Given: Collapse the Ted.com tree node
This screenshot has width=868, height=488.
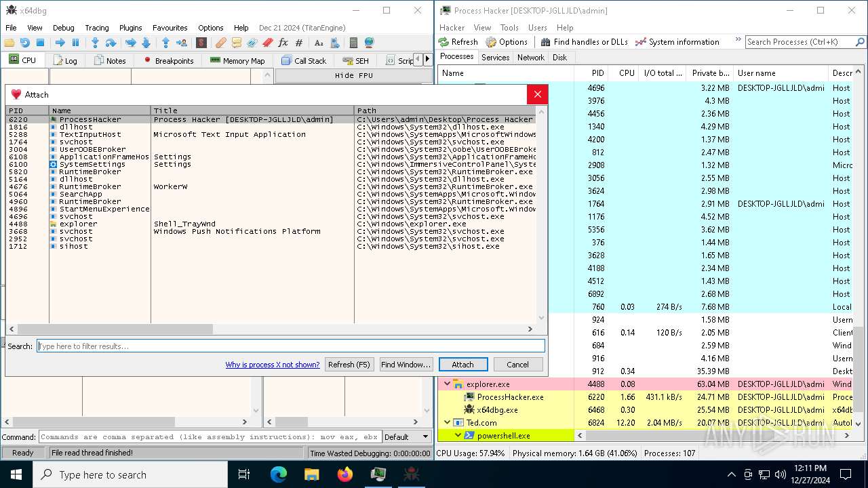Looking at the screenshot, I should point(447,423).
